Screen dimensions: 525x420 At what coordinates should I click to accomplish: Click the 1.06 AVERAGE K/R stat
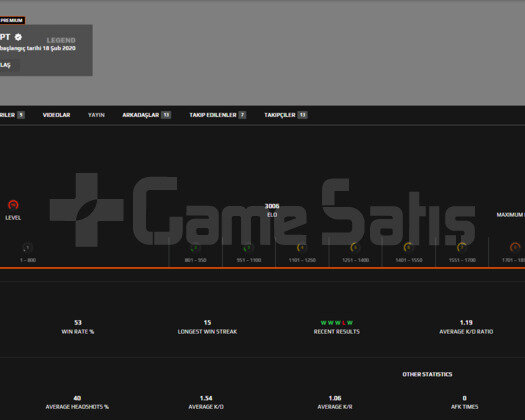click(335, 402)
